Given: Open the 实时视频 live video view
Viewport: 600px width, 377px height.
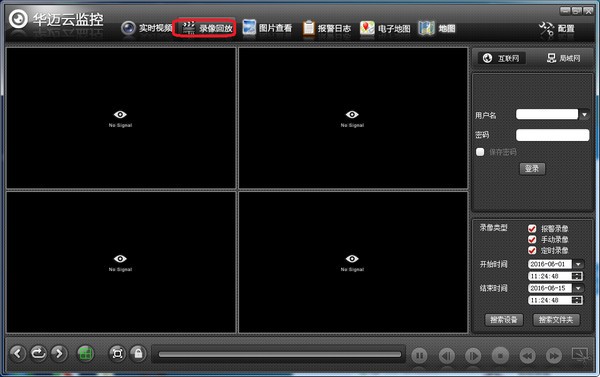Looking at the screenshot, I should 147,28.
